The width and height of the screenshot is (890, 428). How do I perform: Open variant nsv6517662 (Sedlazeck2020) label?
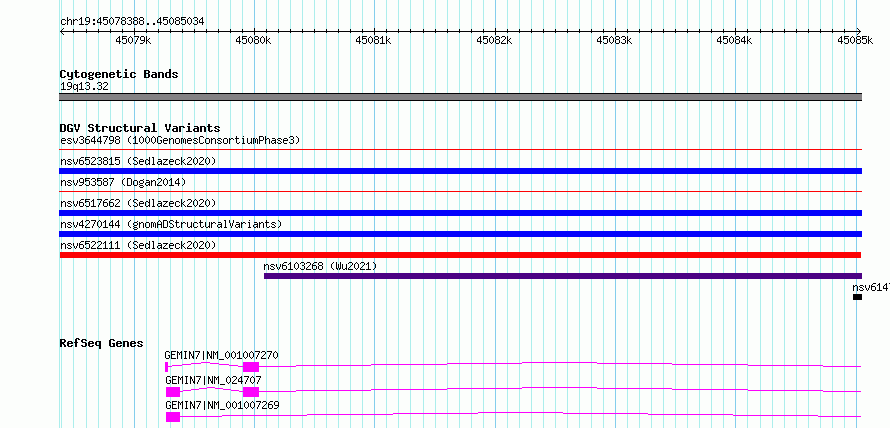(138, 203)
